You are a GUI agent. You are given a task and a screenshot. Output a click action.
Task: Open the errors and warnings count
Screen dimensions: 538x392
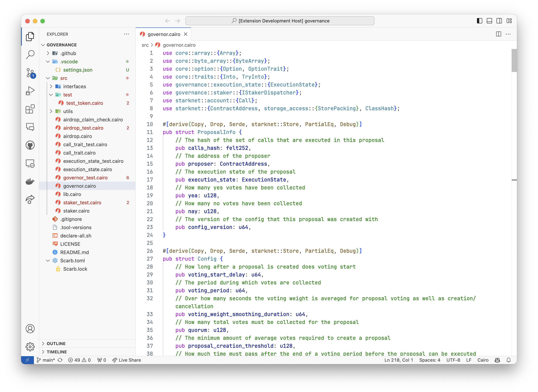79,360
